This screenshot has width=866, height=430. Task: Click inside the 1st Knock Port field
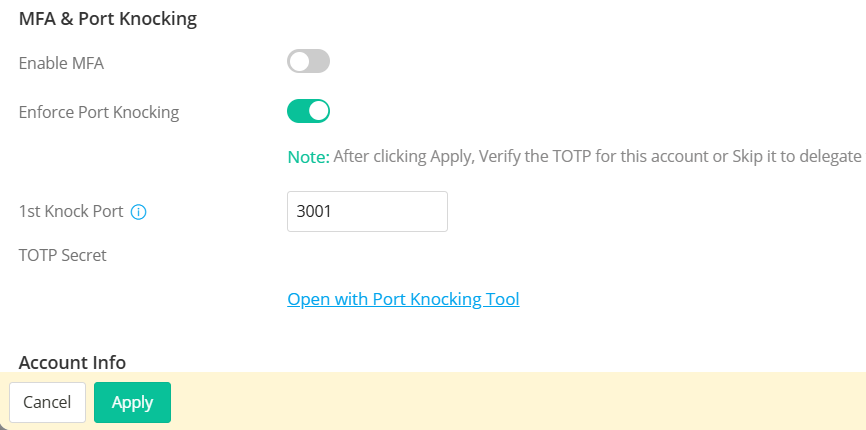coord(367,212)
